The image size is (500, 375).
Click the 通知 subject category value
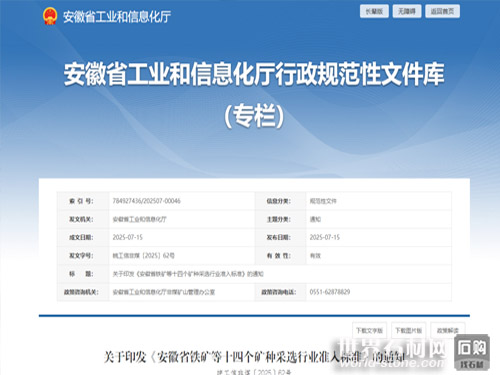315,219
